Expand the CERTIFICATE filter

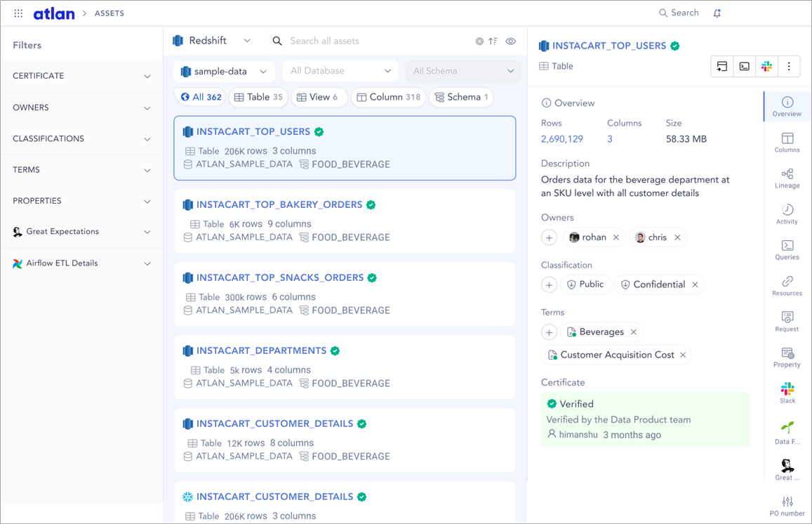(82, 76)
